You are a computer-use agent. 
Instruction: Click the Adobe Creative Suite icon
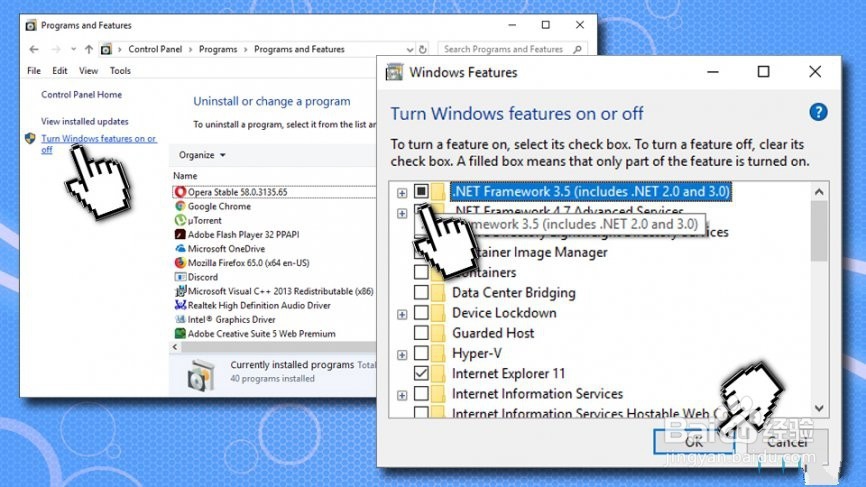(179, 334)
